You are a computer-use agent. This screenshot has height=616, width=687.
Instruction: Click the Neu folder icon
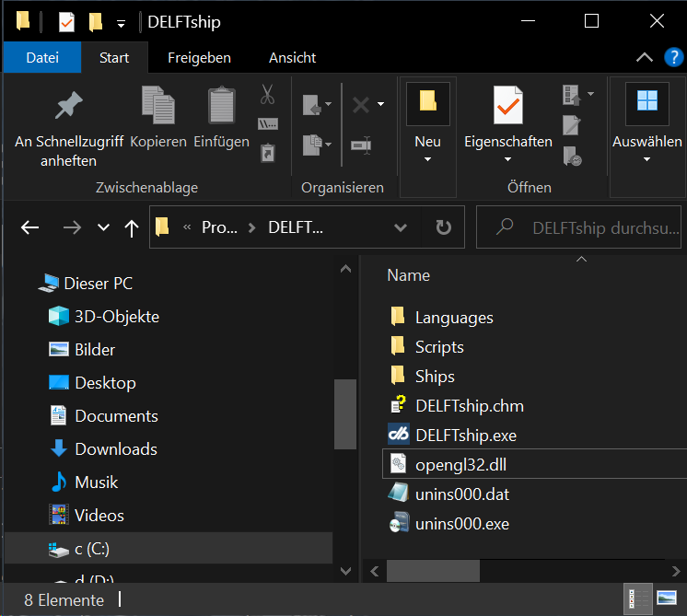point(428,101)
